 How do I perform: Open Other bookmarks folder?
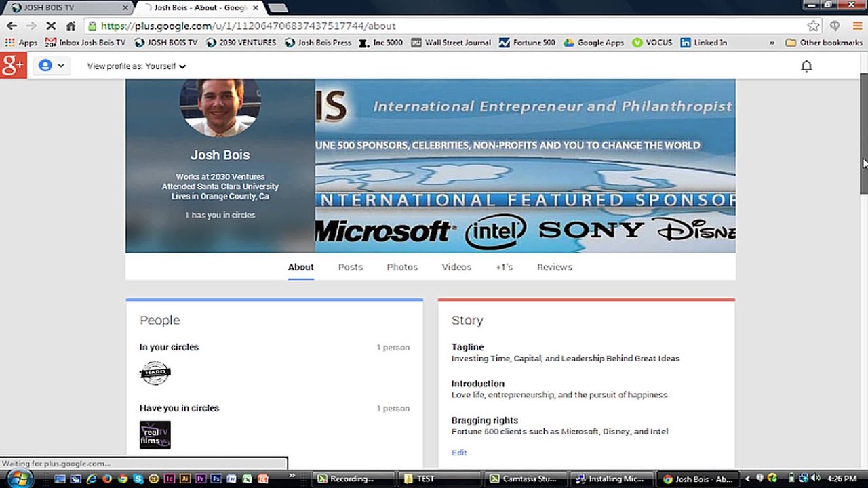click(x=823, y=42)
